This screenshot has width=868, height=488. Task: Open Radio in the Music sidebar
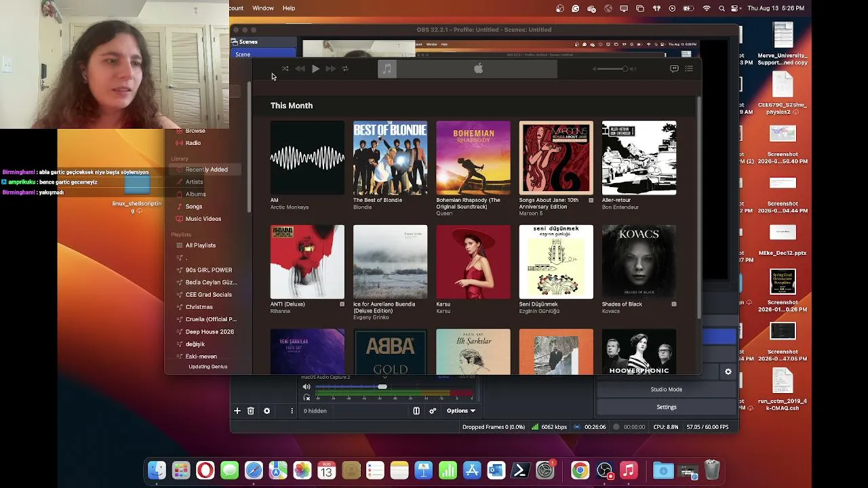193,143
